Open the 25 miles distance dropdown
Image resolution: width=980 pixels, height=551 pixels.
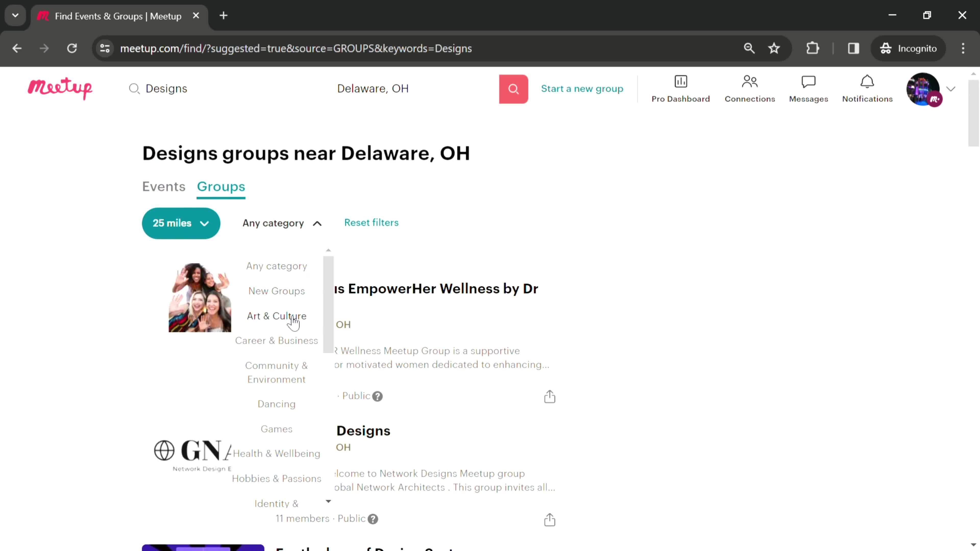pyautogui.click(x=181, y=223)
